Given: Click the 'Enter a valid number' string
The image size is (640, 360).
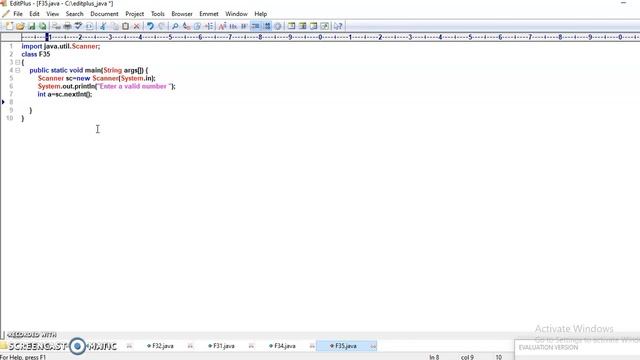Looking at the screenshot, I should [134, 86].
